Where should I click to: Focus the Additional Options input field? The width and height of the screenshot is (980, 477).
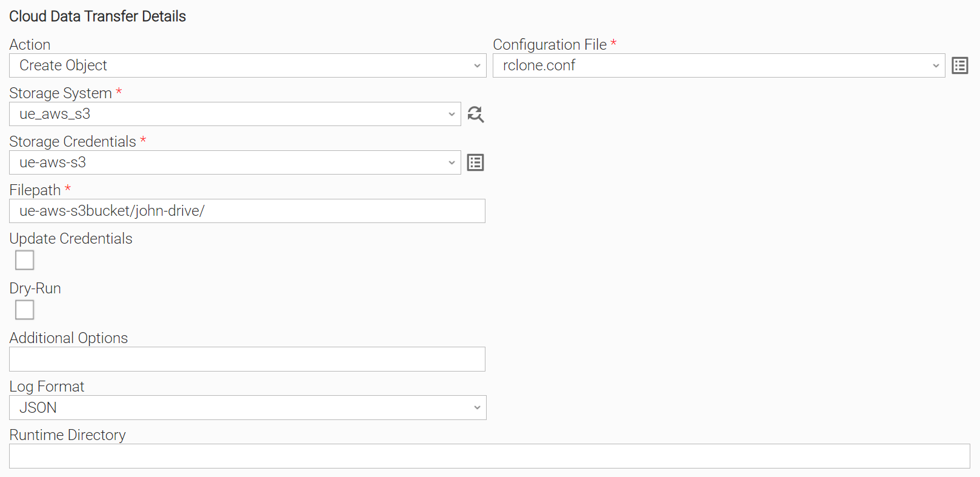coord(247,359)
